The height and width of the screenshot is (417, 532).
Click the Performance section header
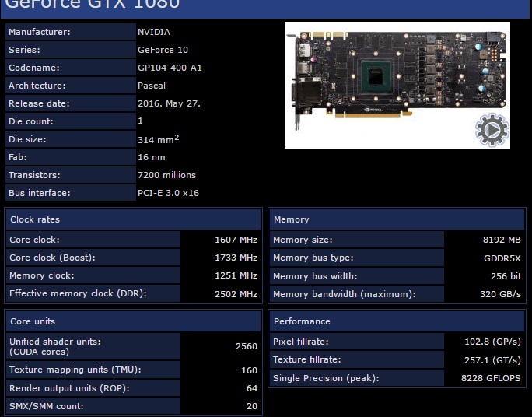pyautogui.click(x=397, y=321)
